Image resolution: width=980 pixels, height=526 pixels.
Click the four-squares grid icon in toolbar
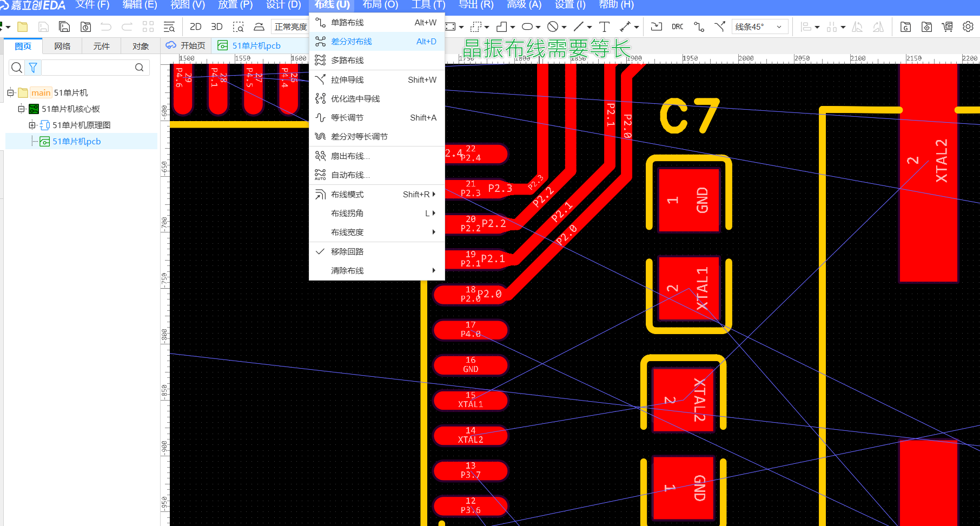148,26
